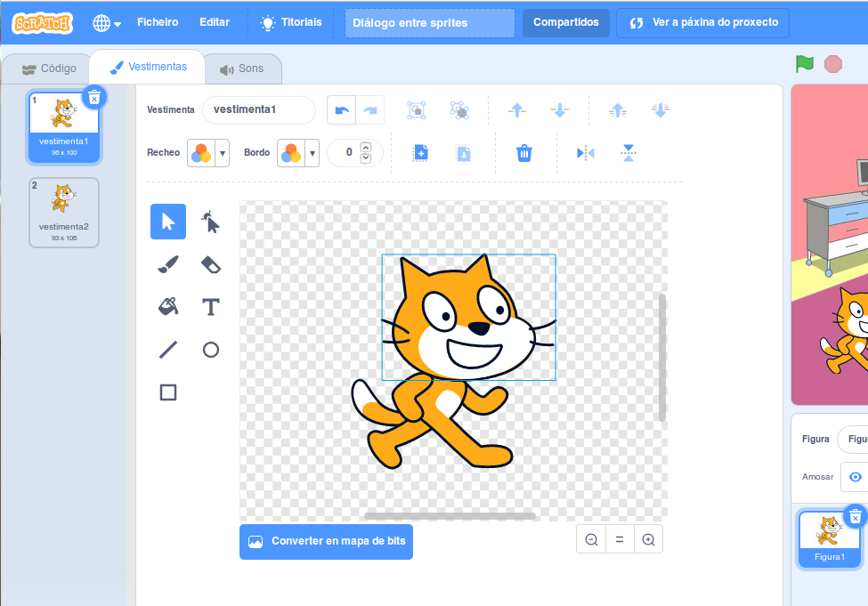Choose the Line tool
Viewport: 868px width, 606px height.
pyautogui.click(x=168, y=349)
